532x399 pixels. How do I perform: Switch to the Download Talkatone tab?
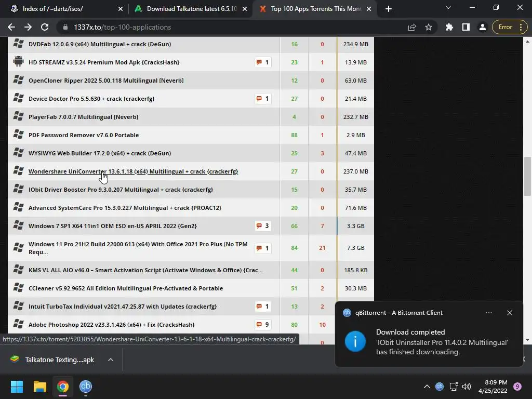[x=191, y=9]
